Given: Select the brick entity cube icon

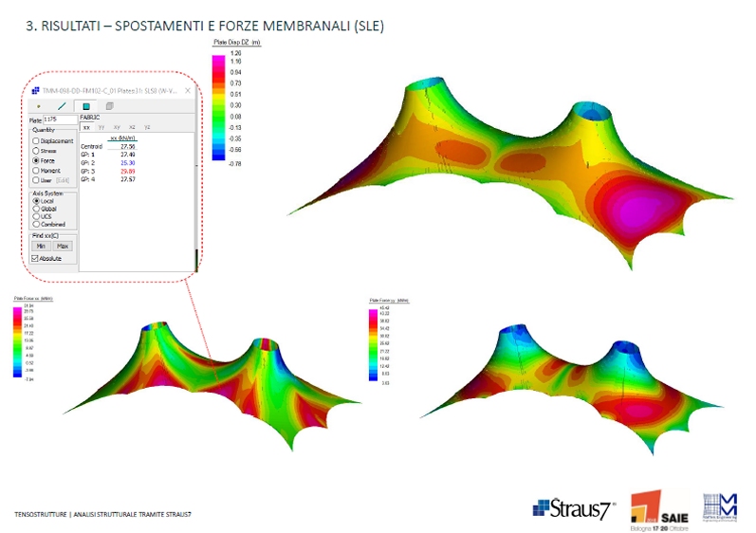Looking at the screenshot, I should click(x=109, y=106).
